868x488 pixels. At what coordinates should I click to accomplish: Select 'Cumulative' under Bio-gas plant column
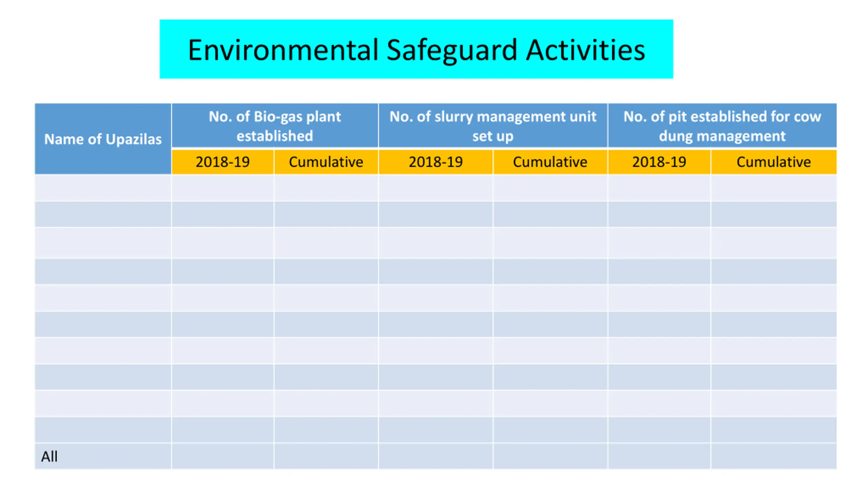point(326,162)
